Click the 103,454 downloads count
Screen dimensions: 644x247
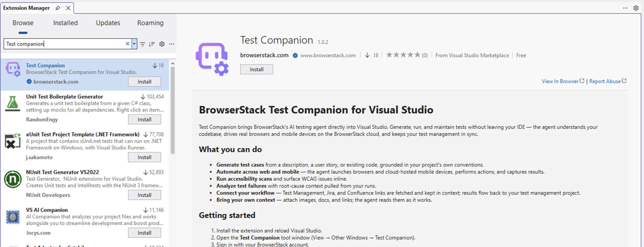[155, 97]
